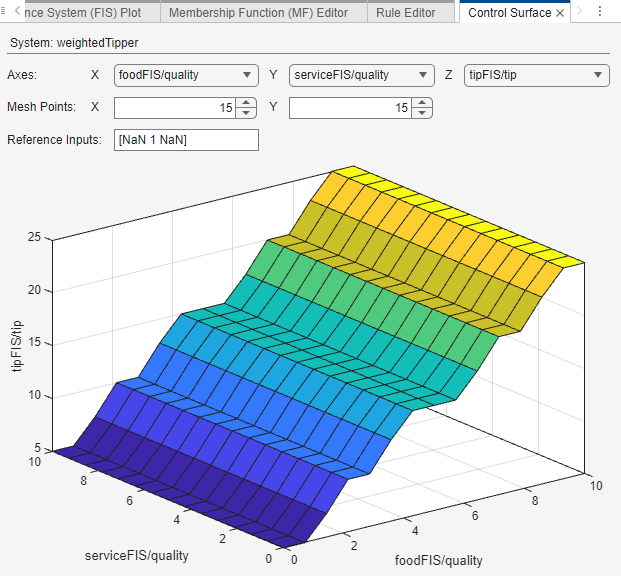621x576 pixels.
Task: Open the X axis foodFIS/quality dropdown
Action: pos(186,75)
